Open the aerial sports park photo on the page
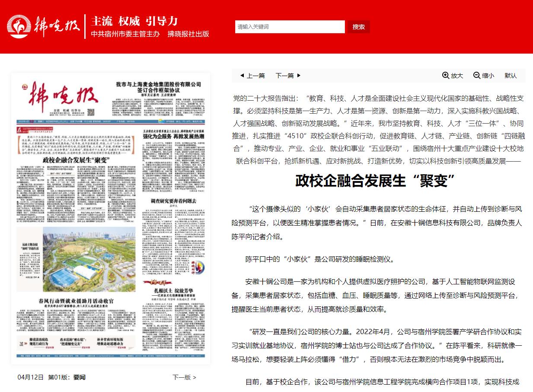The height and width of the screenshot is (392, 533). coord(89,259)
